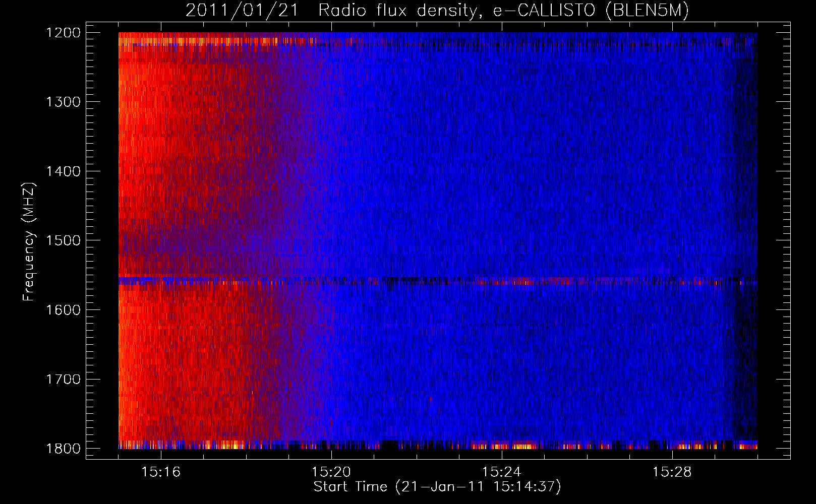Click the 1200 frequency tick label
Screen dimensions: 816x504
tap(63, 33)
